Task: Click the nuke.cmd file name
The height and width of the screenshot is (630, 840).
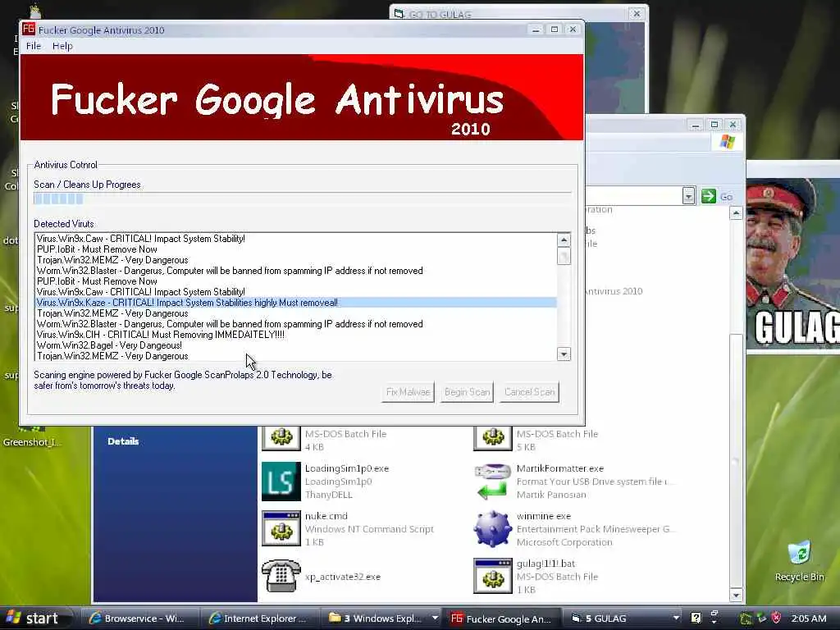Action: pyautogui.click(x=326, y=516)
